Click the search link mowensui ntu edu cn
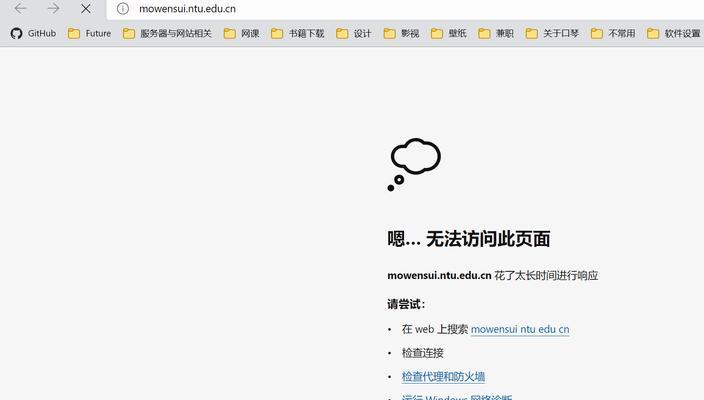Viewport: 704px width, 400px height. (520, 329)
